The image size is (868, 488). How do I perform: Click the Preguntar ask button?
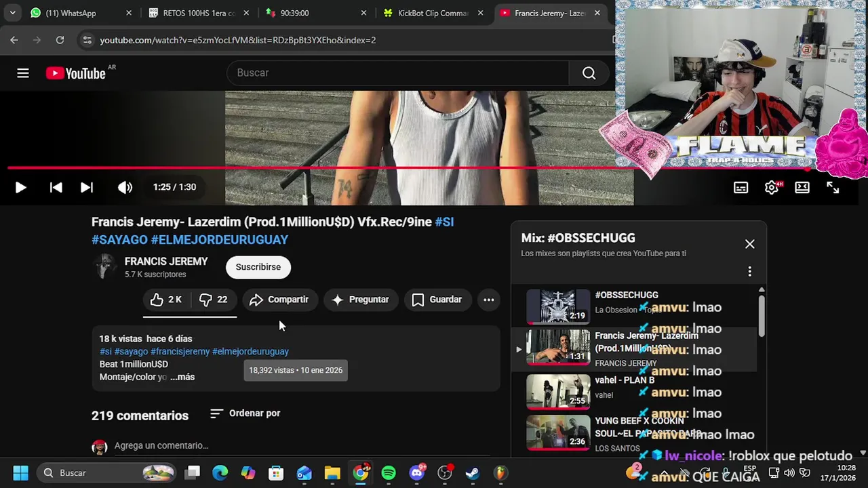pos(360,300)
